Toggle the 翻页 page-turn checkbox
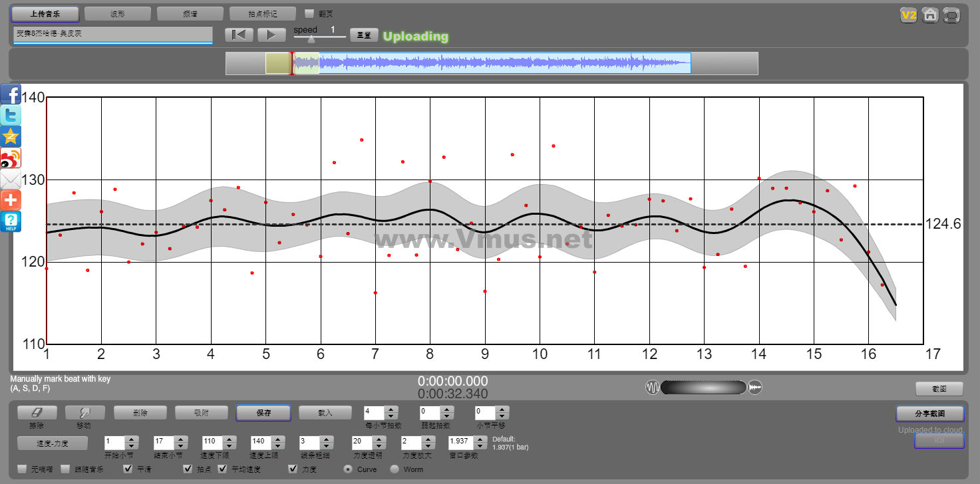The width and height of the screenshot is (980, 484). tap(309, 13)
